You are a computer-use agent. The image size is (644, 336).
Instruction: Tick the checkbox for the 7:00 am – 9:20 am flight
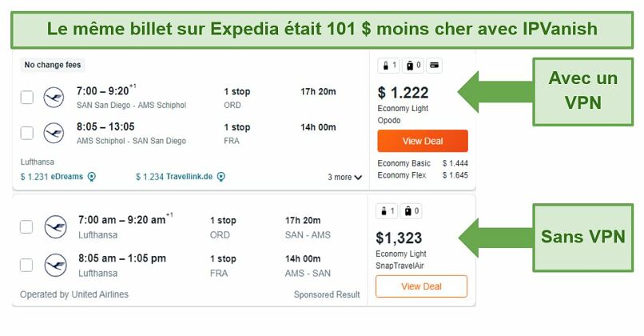click(26, 226)
